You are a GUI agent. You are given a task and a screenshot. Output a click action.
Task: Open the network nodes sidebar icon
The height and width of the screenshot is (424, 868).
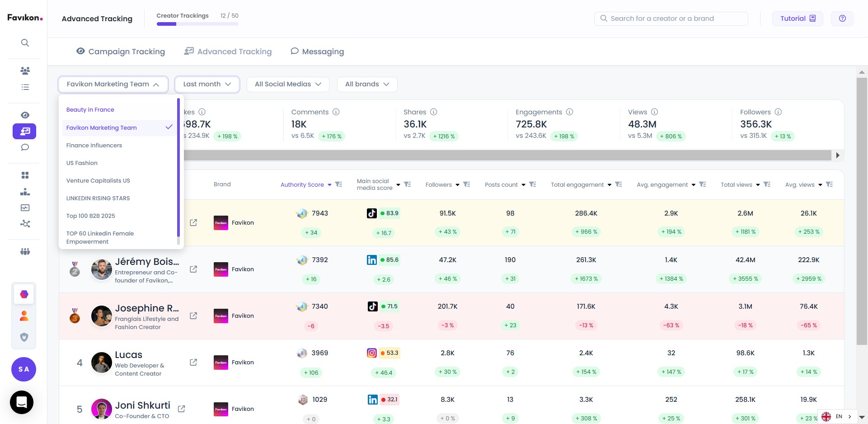(25, 224)
